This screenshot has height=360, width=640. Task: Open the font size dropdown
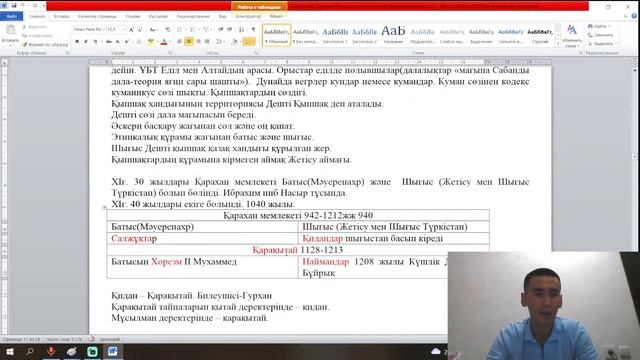click(124, 29)
